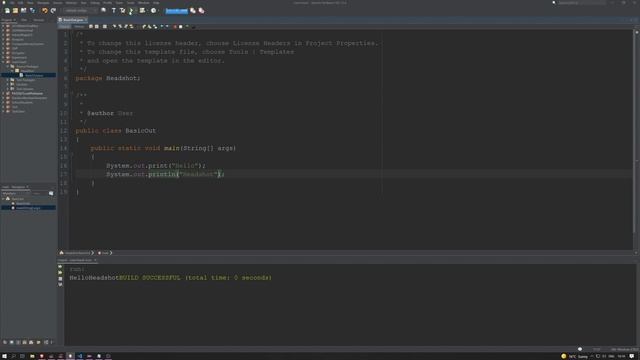The height and width of the screenshot is (360, 640).
Task: Toggle Show Fields in Navigator filter bar
Action: click(x=11, y=342)
